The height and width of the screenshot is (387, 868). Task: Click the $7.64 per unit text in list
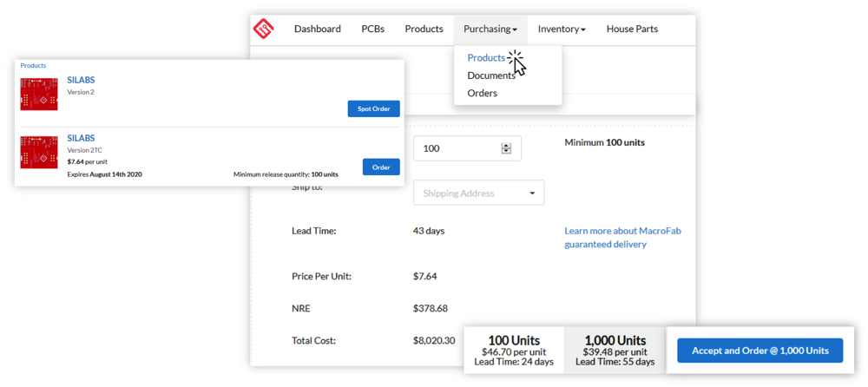click(87, 161)
